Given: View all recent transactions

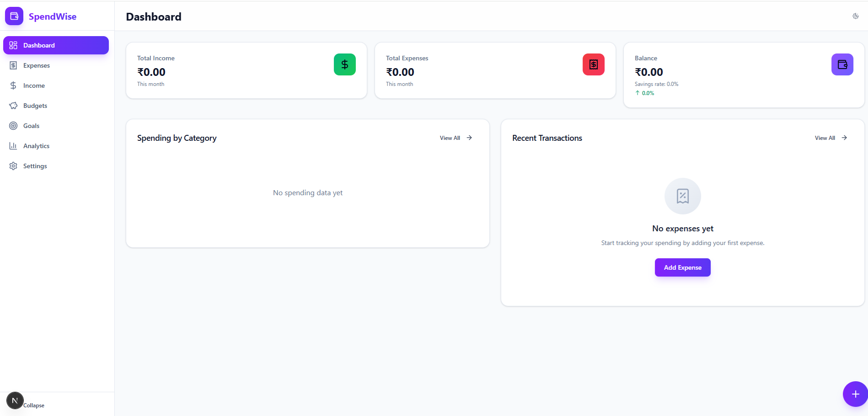Looking at the screenshot, I should coord(830,138).
